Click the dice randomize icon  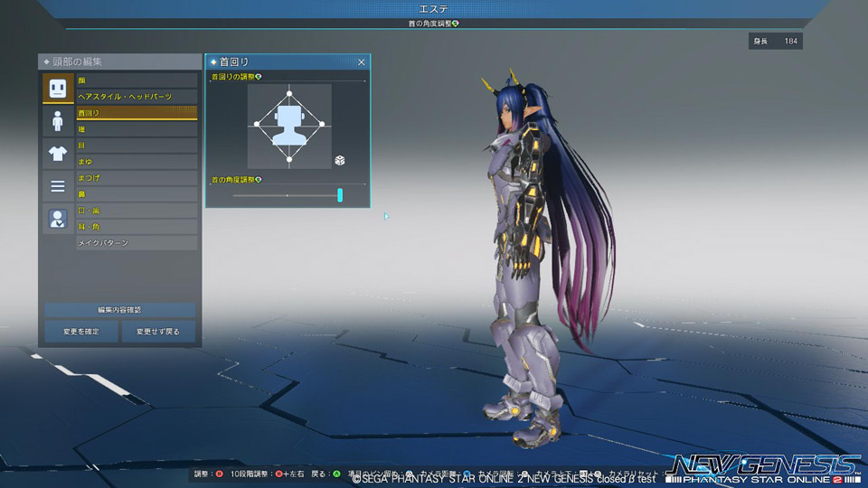(340, 160)
